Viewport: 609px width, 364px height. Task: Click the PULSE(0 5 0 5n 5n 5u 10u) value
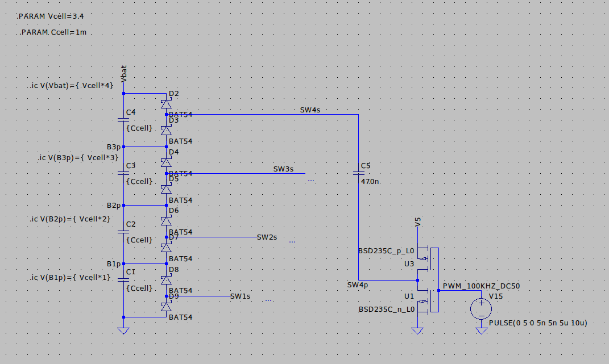click(x=538, y=323)
